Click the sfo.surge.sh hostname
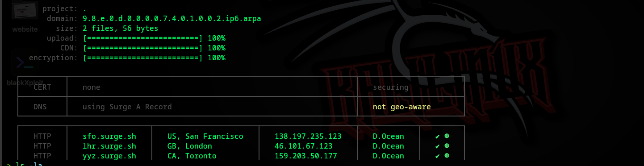This screenshot has width=644, height=166. pyautogui.click(x=109, y=137)
